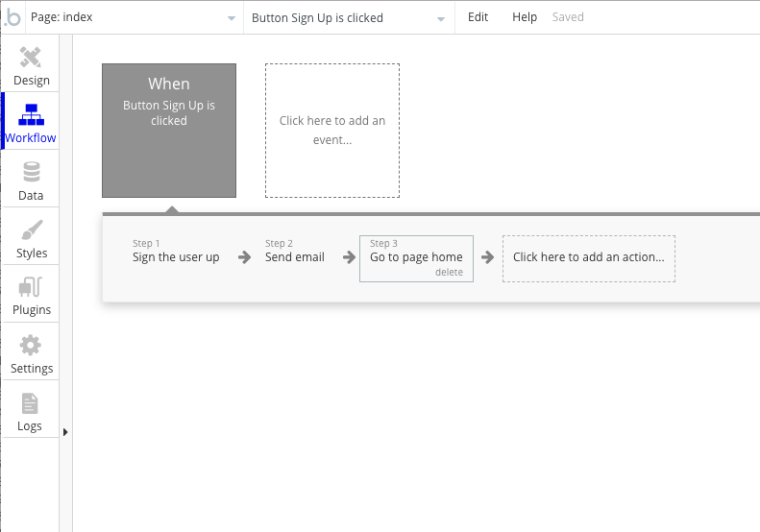760x532 pixels.
Task: Click the arrow between Step 1 and Step 2
Action: [x=245, y=257]
